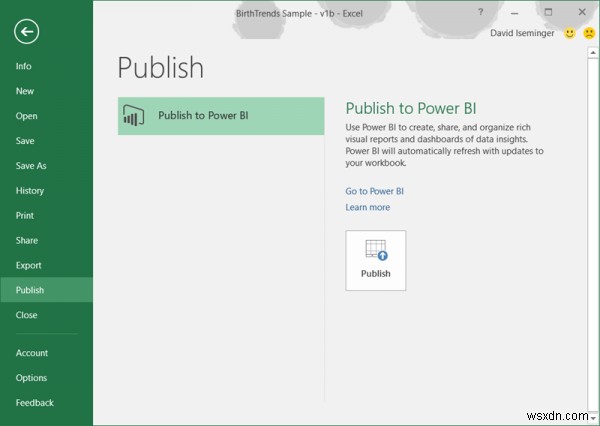This screenshot has width=600, height=426.
Task: Close the Excel window
Action: click(582, 12)
